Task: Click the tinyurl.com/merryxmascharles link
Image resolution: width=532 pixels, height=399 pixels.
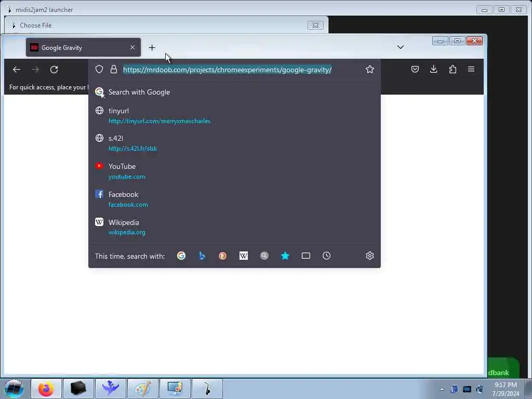Action: tap(159, 121)
